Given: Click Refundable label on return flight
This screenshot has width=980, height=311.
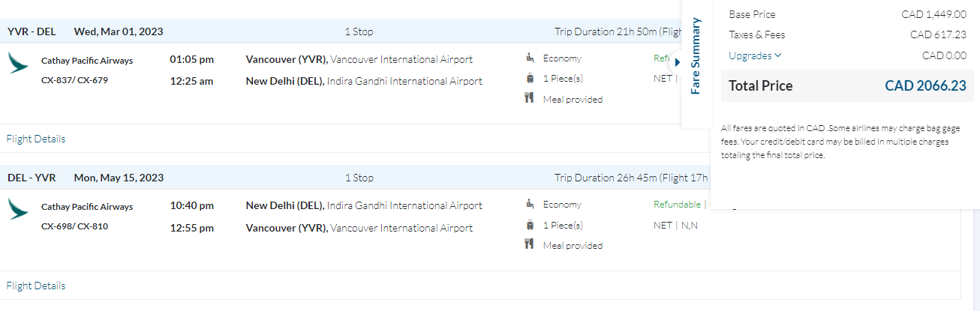Looking at the screenshot, I should [x=677, y=204].
